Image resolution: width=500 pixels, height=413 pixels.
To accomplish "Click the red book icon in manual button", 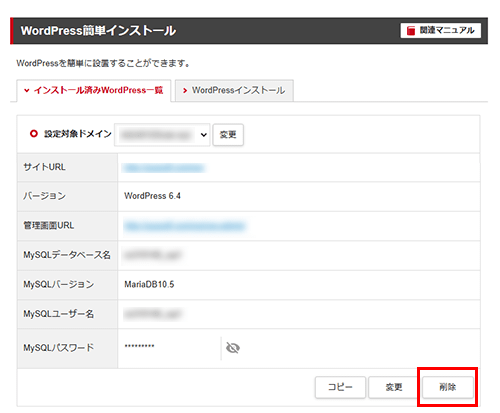I will [411, 30].
